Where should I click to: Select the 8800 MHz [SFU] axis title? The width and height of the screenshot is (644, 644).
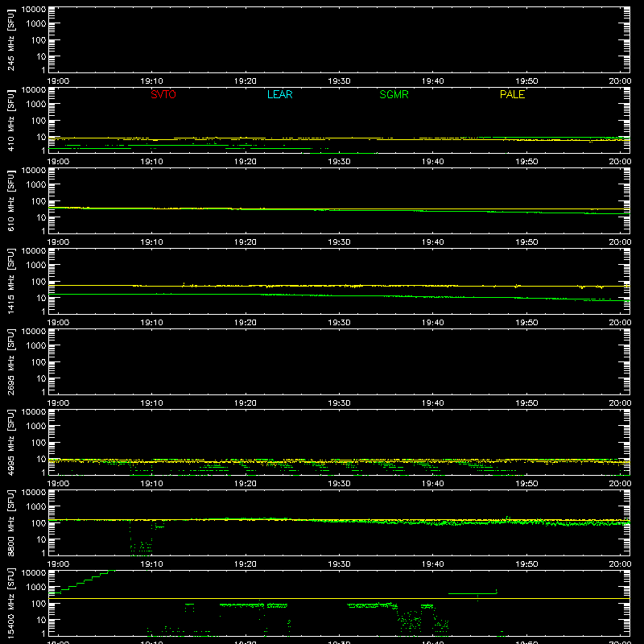point(10,522)
